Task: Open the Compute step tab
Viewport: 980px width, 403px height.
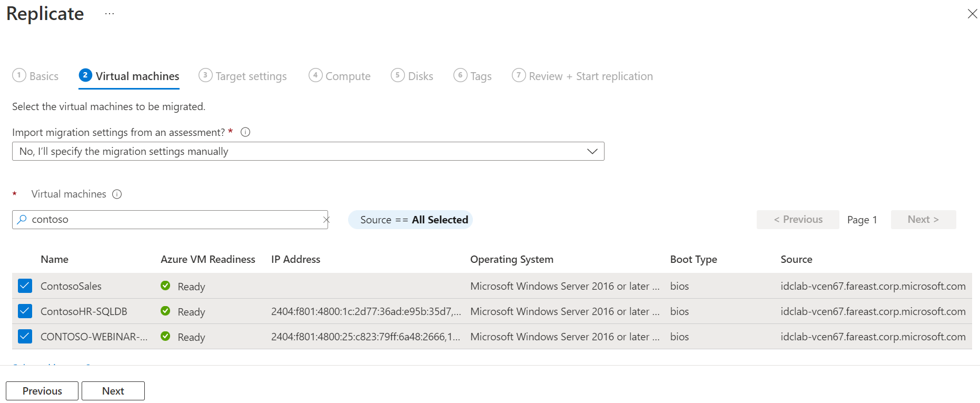Action: pos(340,76)
